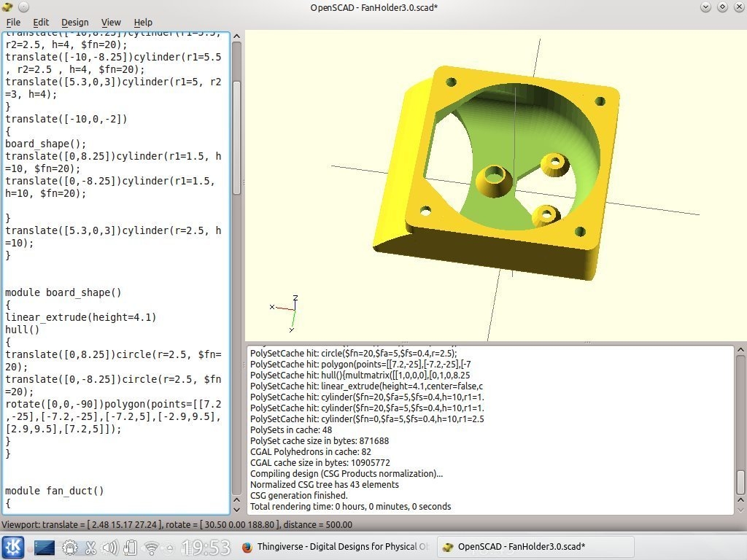
Task: Open the View menu
Action: [x=111, y=23]
